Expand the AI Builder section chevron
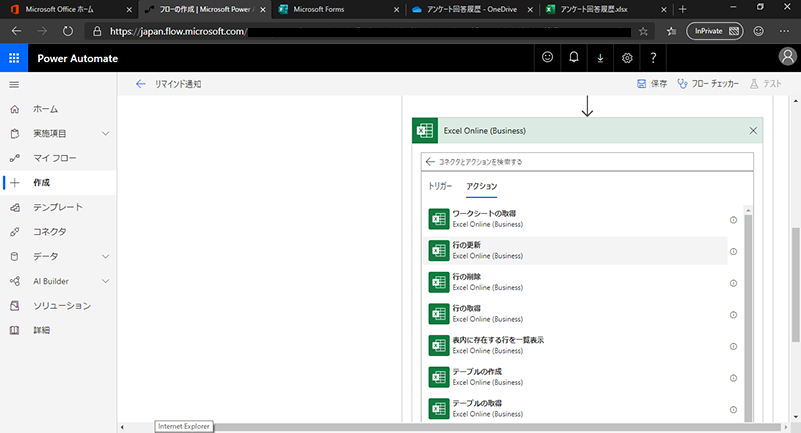Image resolution: width=801 pixels, height=433 pixels. point(105,281)
